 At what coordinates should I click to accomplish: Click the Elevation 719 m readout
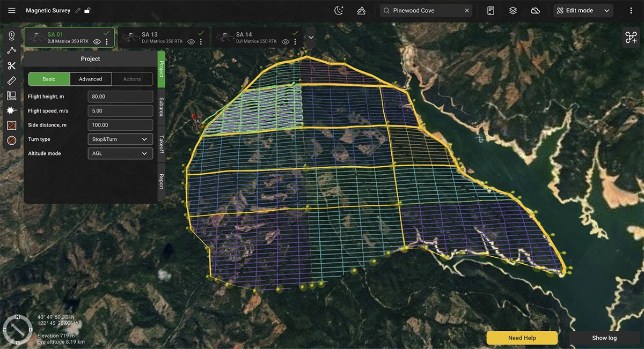pyautogui.click(x=55, y=336)
